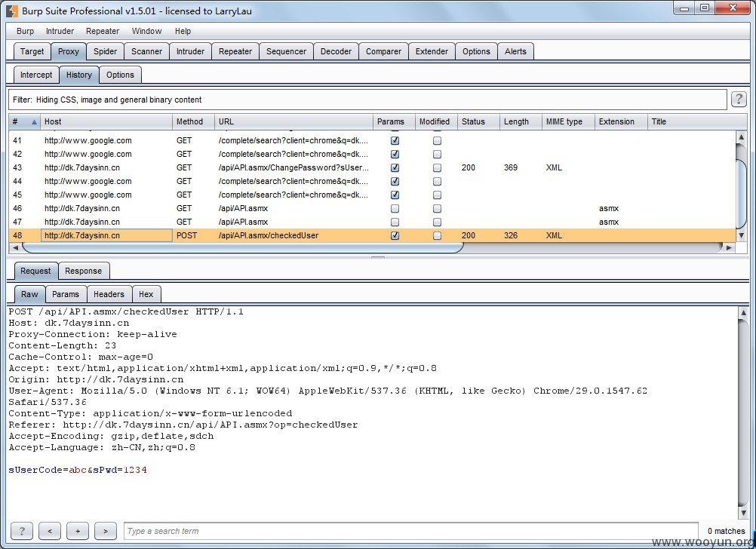The image size is (756, 549).
Task: Select the History sub-tab
Action: 79,75
